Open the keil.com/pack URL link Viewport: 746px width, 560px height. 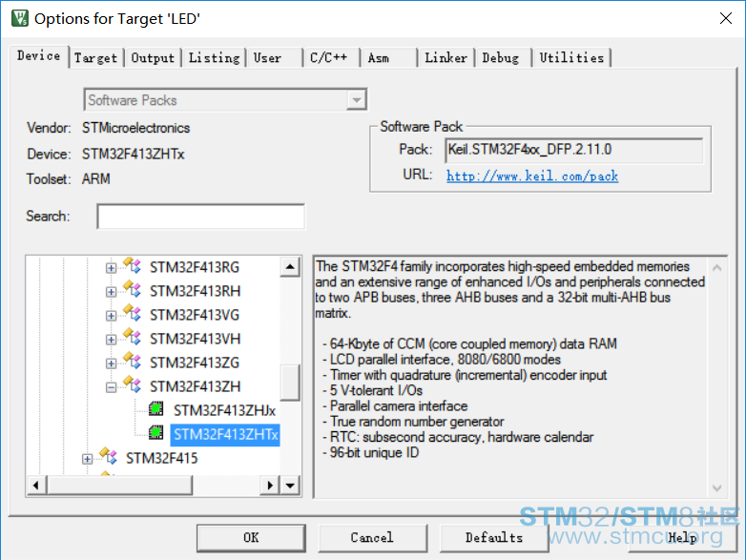532,176
